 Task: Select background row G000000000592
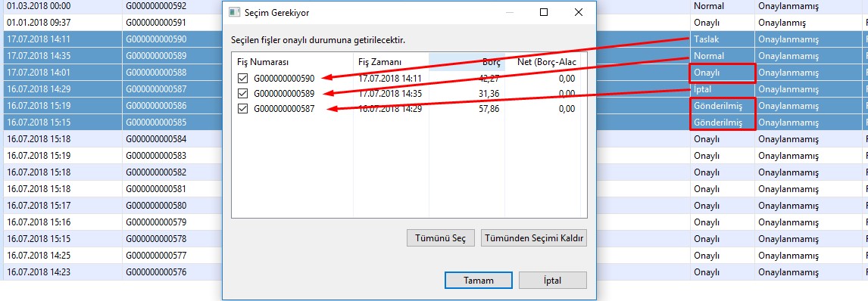point(433,7)
